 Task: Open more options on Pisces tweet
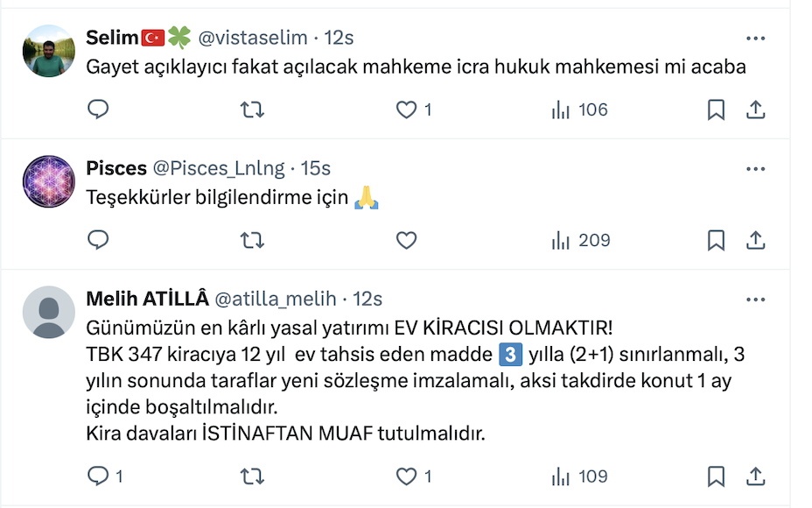[x=755, y=169]
